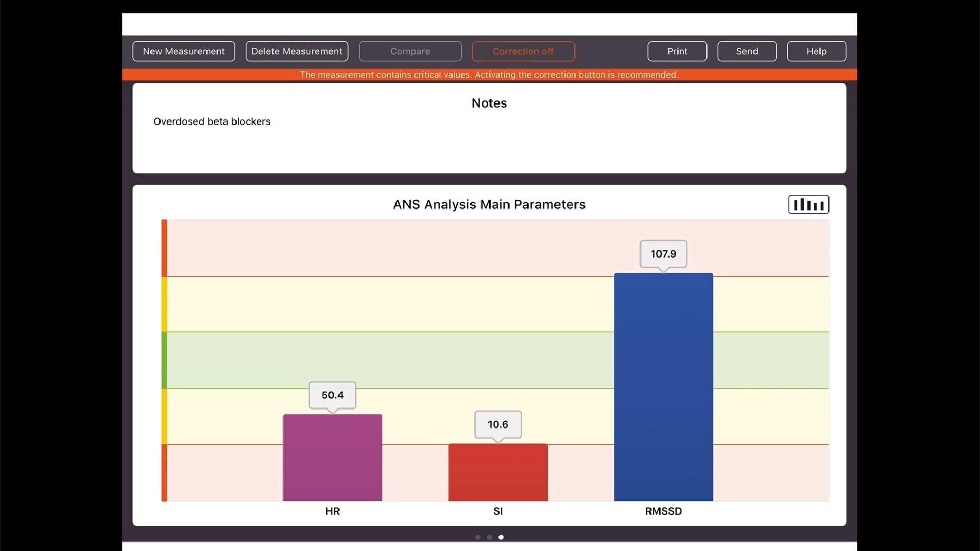Select the red SI bar

coord(498,472)
